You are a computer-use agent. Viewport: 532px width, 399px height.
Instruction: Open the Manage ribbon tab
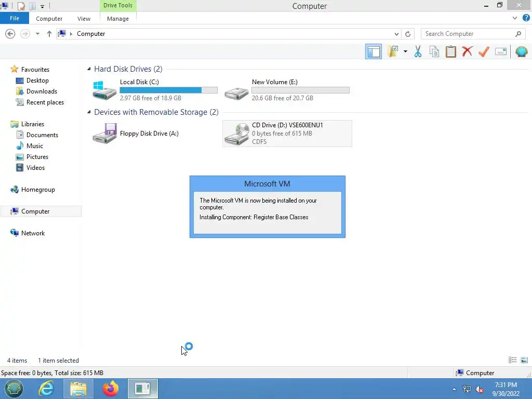(x=118, y=19)
